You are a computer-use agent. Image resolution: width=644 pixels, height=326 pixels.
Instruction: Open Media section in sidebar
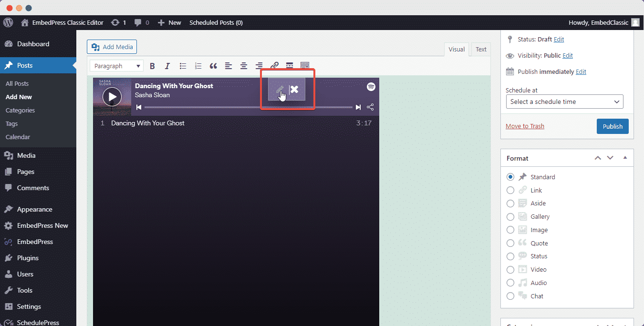38,155
